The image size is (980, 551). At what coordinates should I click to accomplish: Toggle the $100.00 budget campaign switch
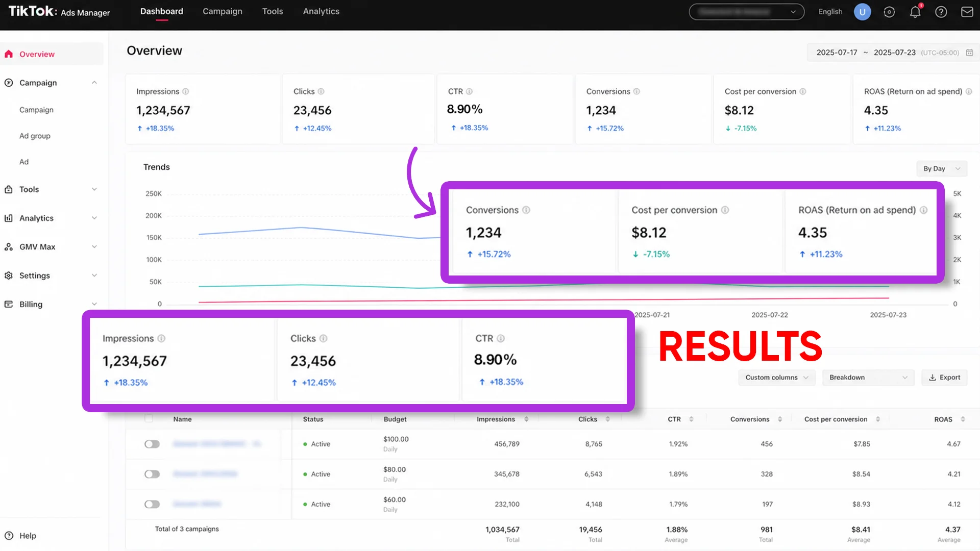(152, 444)
